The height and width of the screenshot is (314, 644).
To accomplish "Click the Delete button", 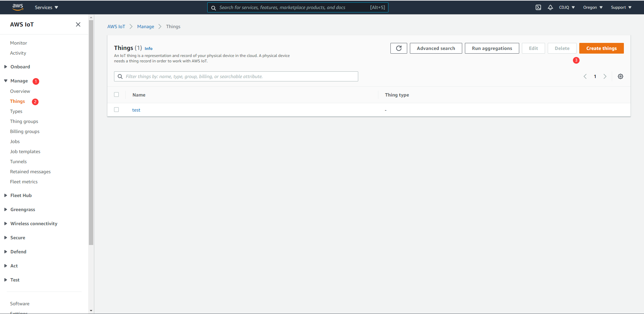I will [562, 48].
